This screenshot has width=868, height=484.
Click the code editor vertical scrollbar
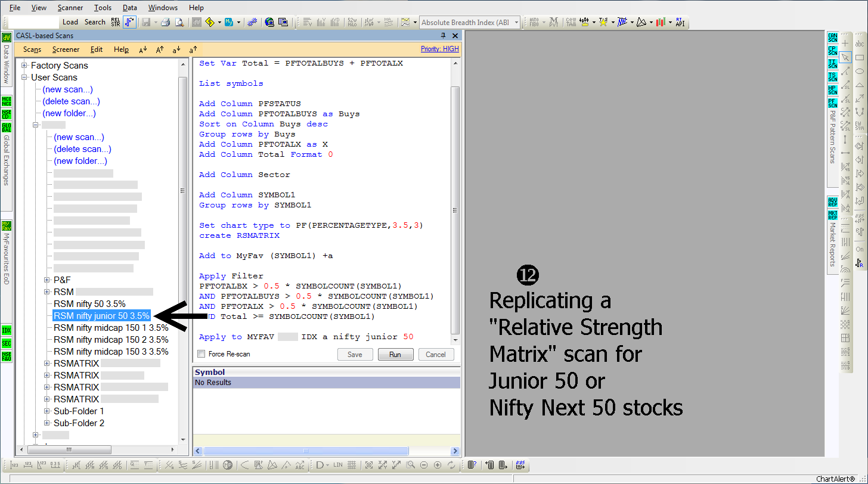tap(455, 201)
